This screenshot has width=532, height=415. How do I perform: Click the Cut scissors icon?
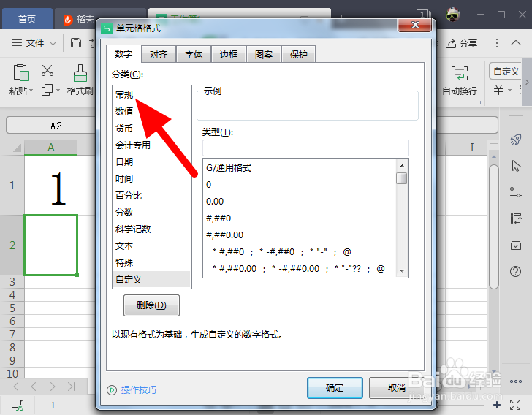47,70
